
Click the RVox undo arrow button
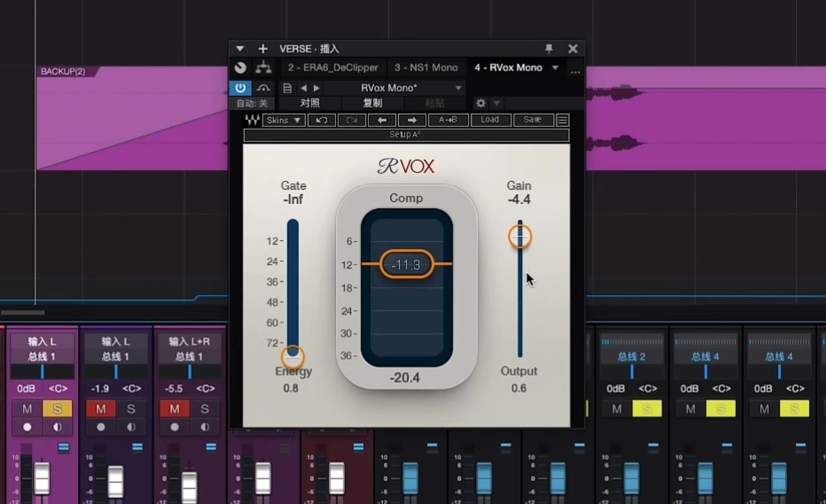pyautogui.click(x=321, y=120)
